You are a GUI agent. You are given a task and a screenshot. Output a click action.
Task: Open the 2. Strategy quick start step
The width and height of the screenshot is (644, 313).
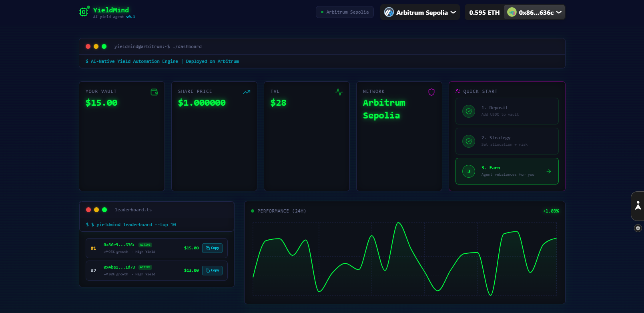pos(507,141)
